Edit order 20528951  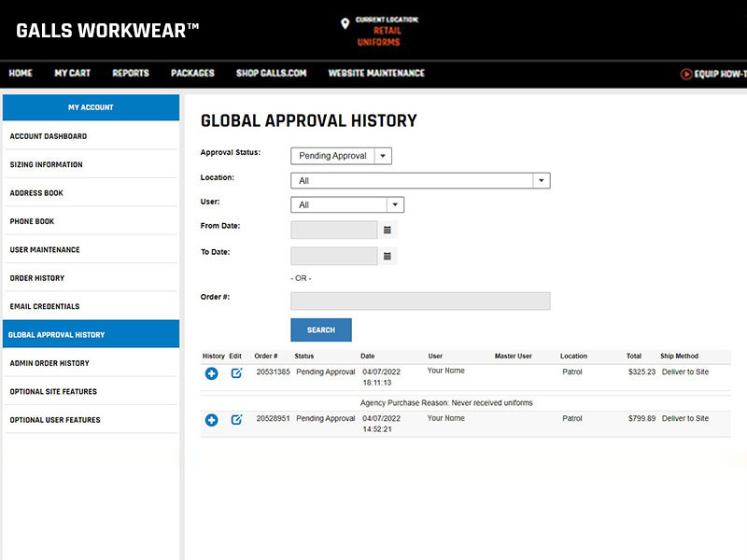(x=236, y=420)
